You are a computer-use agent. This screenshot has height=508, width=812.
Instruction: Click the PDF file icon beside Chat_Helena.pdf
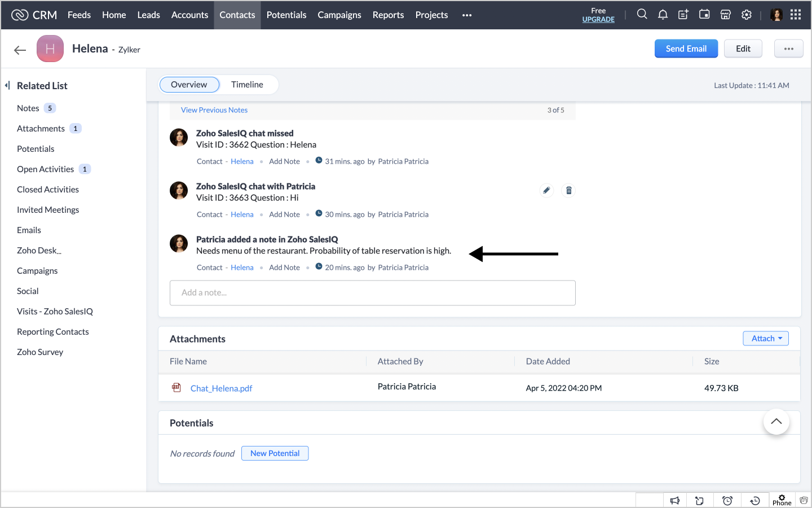pos(176,387)
